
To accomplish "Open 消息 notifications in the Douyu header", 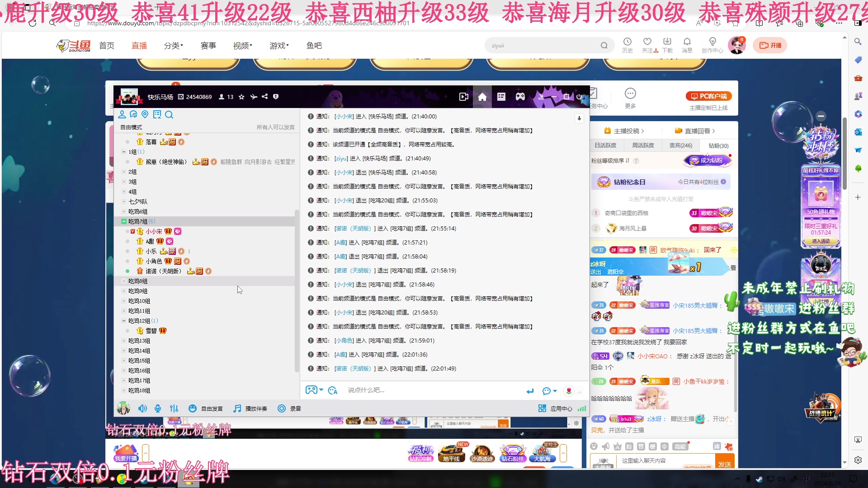I will click(x=687, y=45).
